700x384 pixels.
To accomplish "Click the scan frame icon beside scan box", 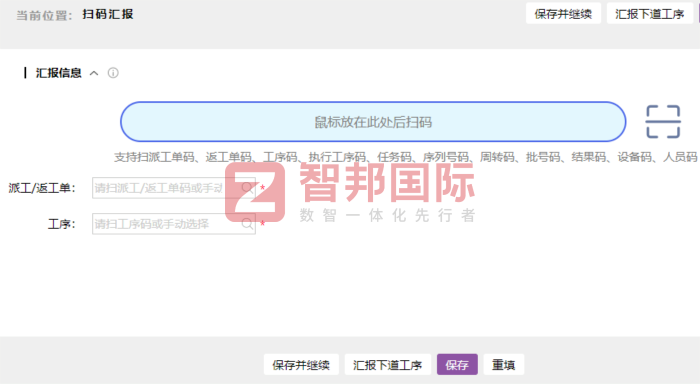I will [663, 121].
